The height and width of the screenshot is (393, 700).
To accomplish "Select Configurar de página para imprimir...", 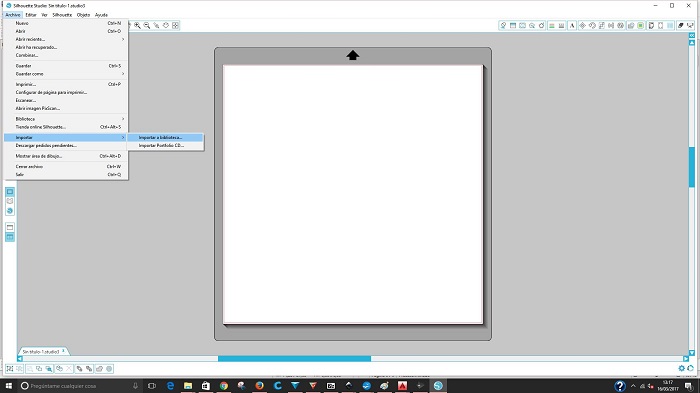I will [x=66, y=92].
